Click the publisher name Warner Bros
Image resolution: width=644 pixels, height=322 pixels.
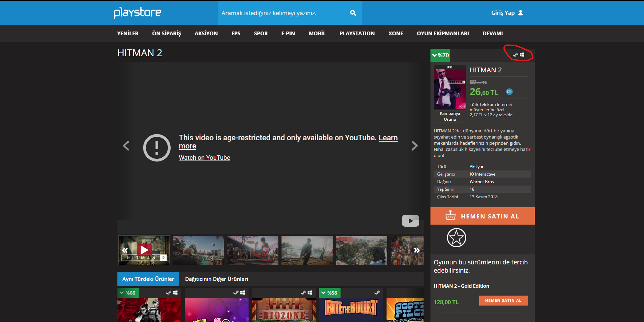[482, 182]
